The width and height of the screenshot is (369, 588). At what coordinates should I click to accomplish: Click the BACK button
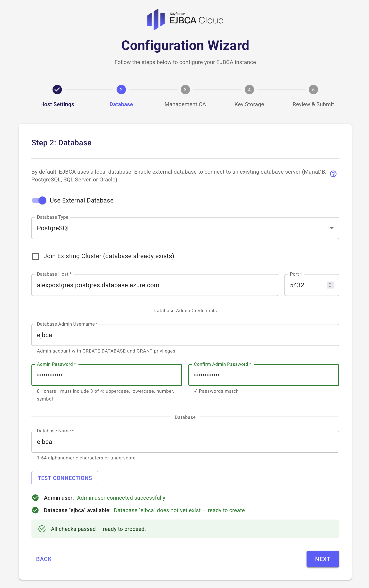[x=44, y=559]
